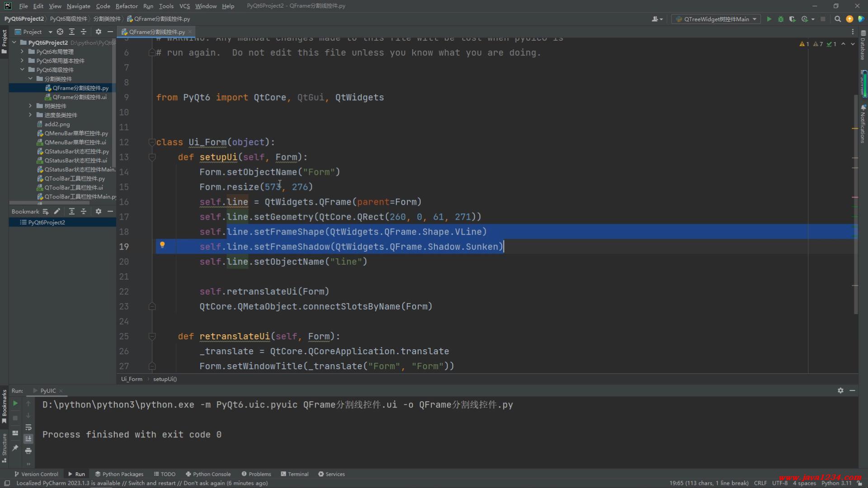Change CRLF line separator in status bar
The image size is (868, 488).
coord(760,483)
